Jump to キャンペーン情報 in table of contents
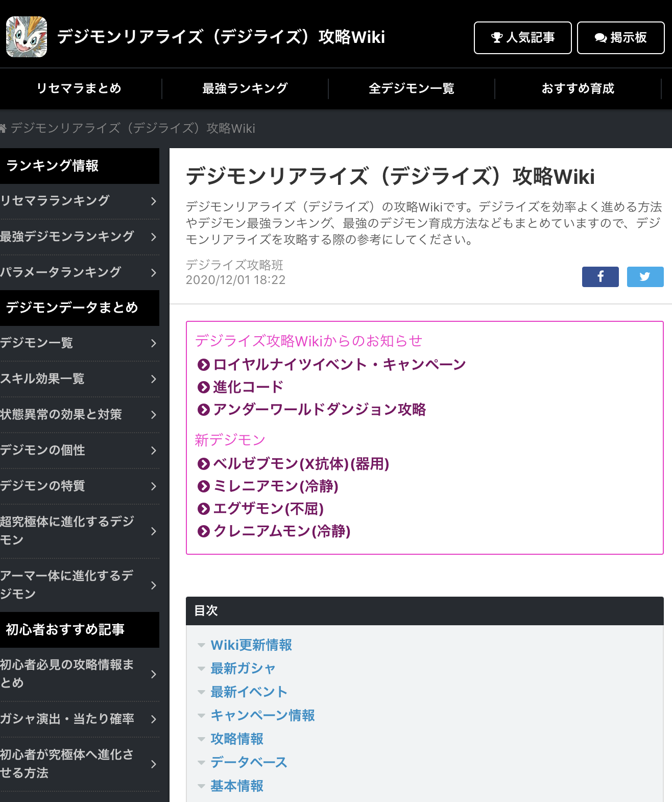Image resolution: width=672 pixels, height=802 pixels. (x=263, y=716)
